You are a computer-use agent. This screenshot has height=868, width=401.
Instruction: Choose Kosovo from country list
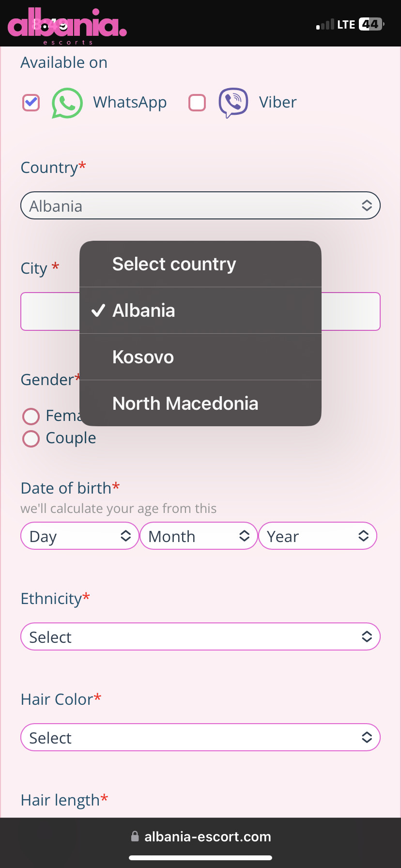200,357
